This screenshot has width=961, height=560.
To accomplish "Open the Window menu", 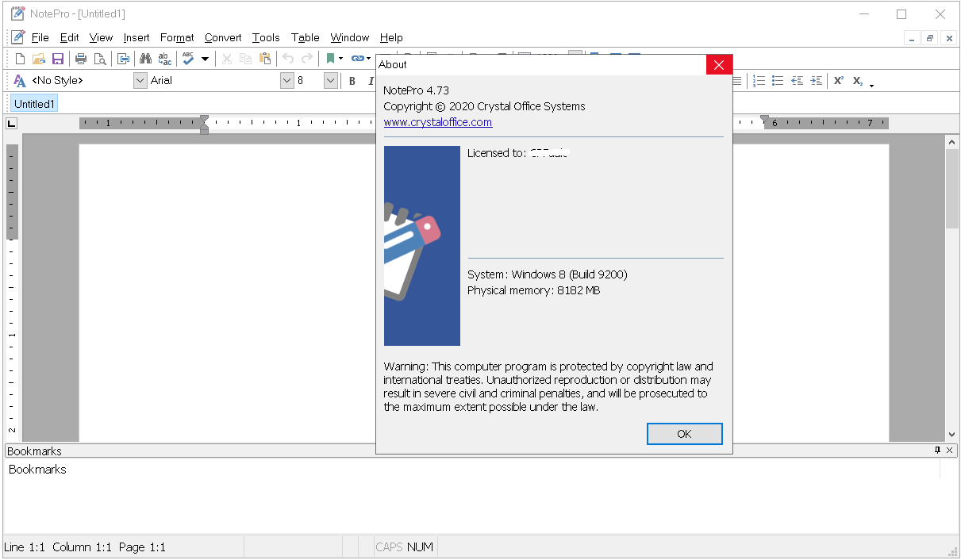I will pos(350,37).
